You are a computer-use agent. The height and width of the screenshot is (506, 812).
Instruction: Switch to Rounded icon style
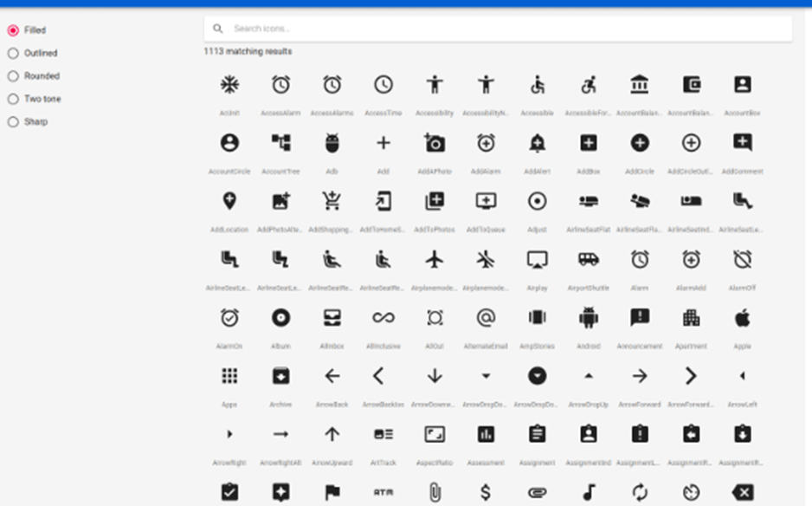13,76
